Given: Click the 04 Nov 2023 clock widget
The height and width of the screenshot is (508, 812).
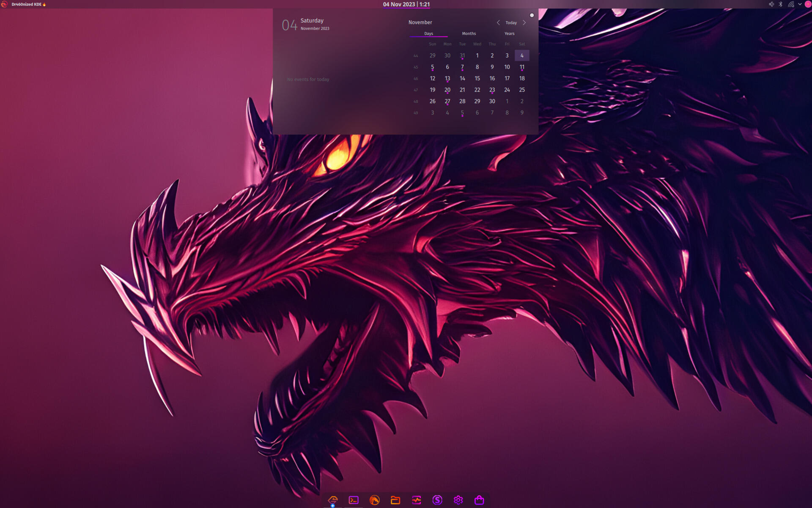Looking at the screenshot, I should pyautogui.click(x=406, y=4).
